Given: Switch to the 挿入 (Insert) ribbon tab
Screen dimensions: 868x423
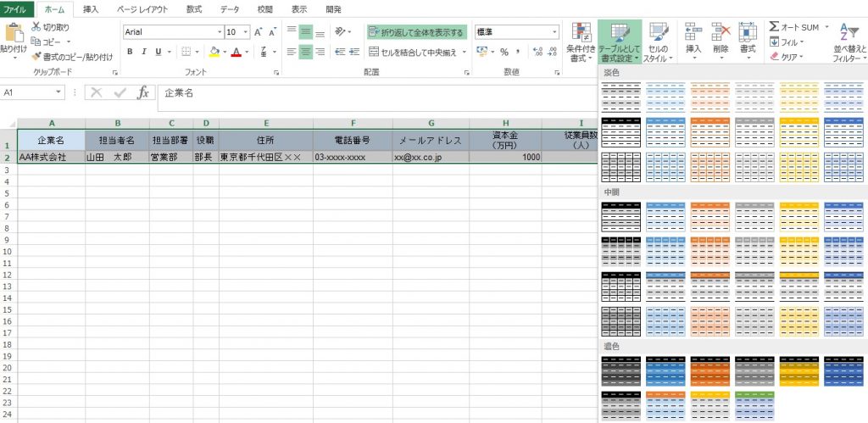Looking at the screenshot, I should pos(91,9).
